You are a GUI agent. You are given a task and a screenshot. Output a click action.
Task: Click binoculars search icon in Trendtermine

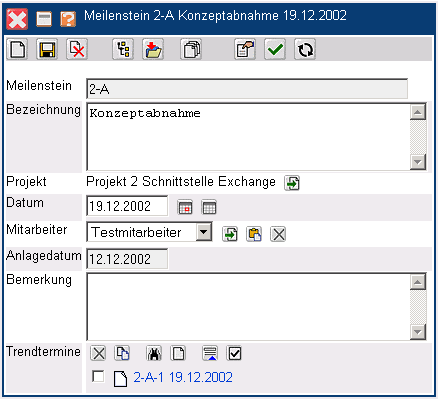tap(154, 353)
